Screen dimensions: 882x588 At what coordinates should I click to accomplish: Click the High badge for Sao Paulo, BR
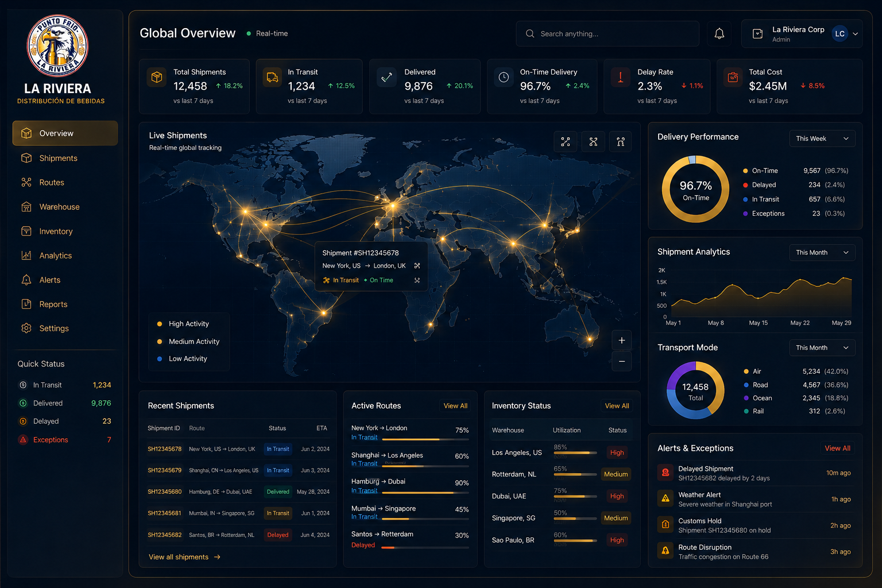click(617, 540)
